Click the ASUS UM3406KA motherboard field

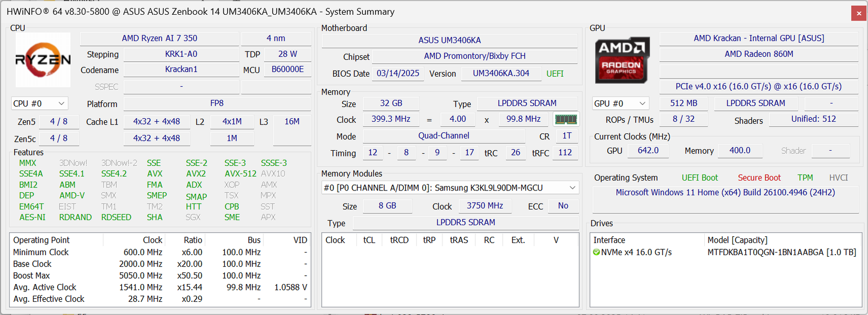point(449,40)
